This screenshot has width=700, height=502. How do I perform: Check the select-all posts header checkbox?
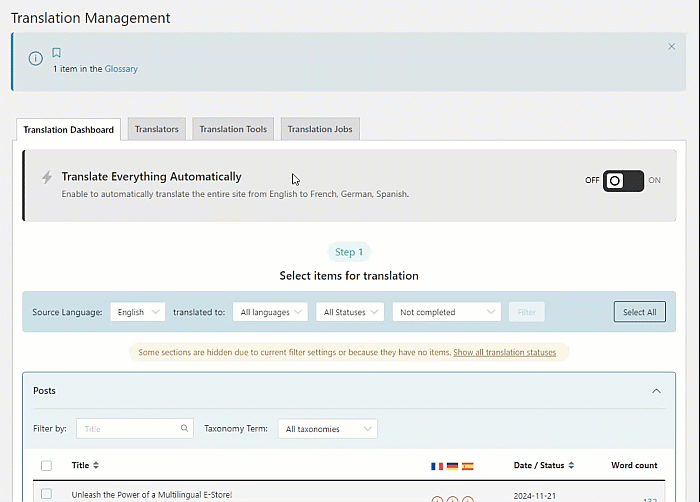(x=46, y=466)
